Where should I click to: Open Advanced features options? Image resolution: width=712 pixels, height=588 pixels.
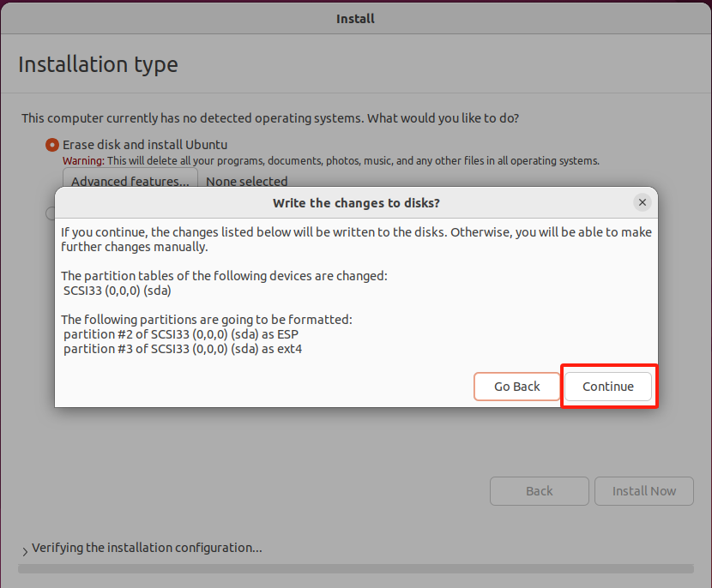pyautogui.click(x=130, y=180)
